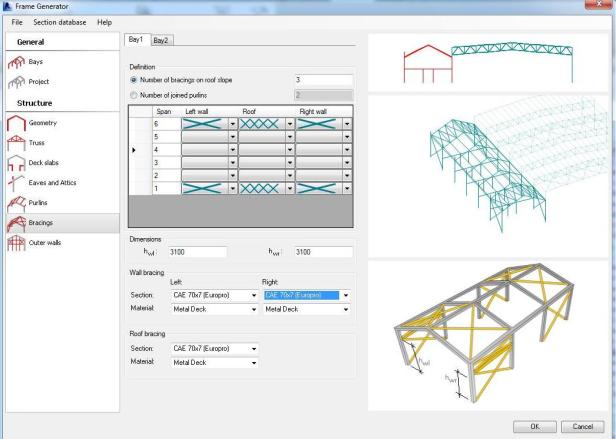This screenshot has width=616, height=439.
Task: Switch to the Bay2 tab
Action: pos(161,40)
